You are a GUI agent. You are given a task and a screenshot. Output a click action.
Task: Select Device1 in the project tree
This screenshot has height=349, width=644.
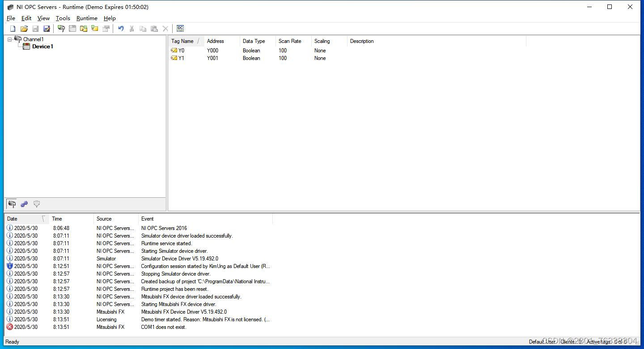pos(42,47)
